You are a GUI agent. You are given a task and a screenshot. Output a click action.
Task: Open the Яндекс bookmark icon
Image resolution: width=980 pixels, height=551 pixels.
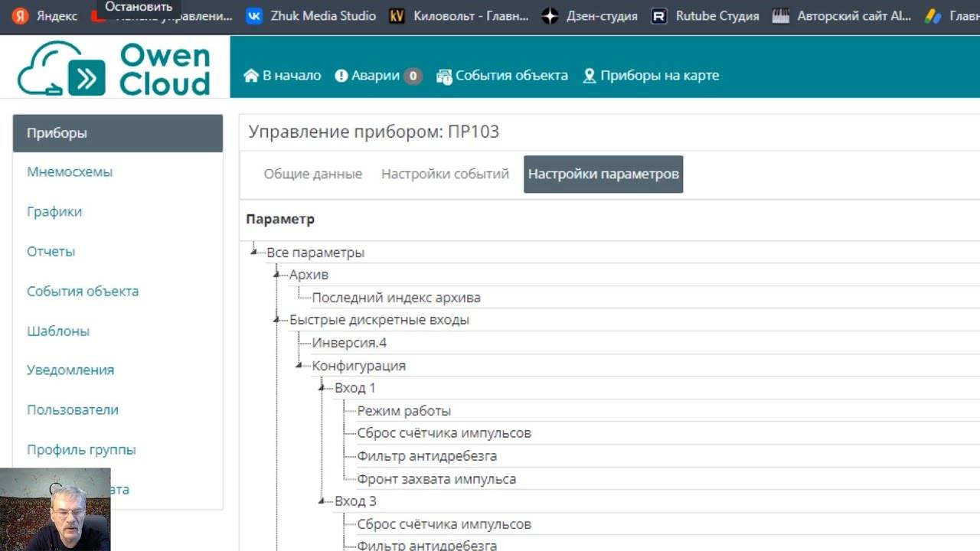21,16
